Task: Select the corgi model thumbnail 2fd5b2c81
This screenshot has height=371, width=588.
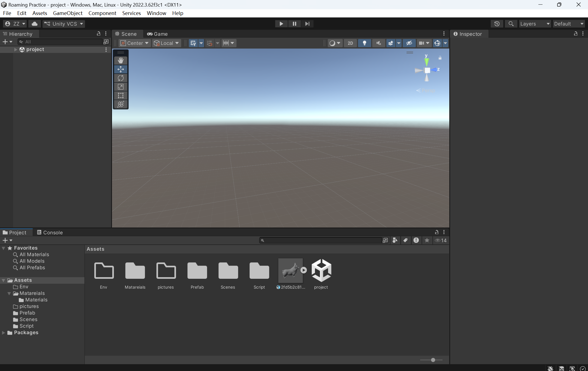Action: point(290,271)
